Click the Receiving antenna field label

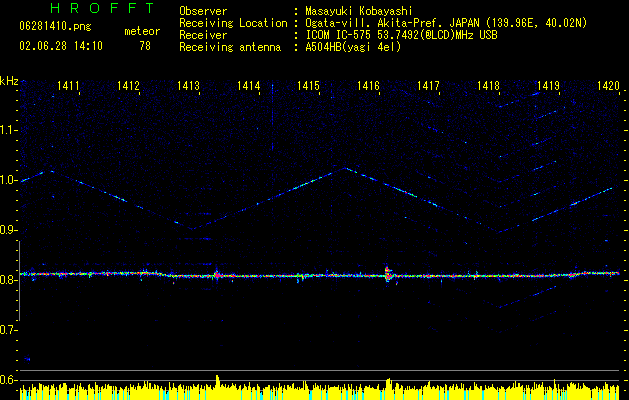(230, 47)
